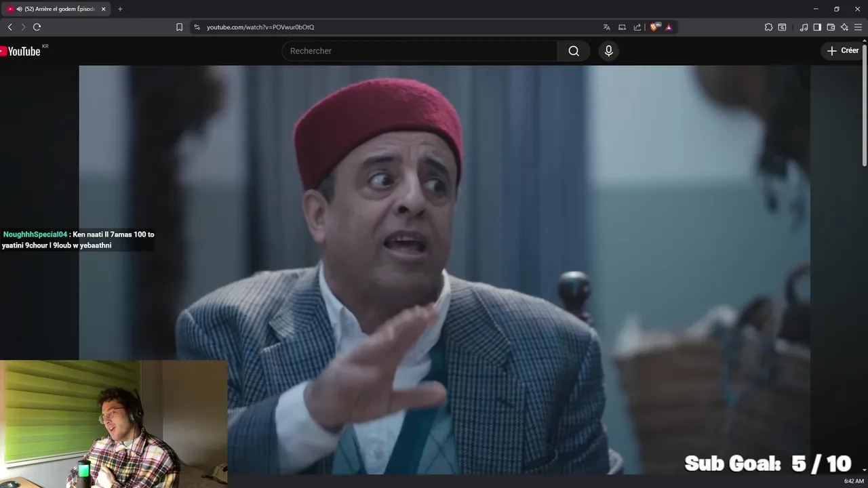Open site settings icon beside the URL
The image size is (868, 488).
pos(197,27)
